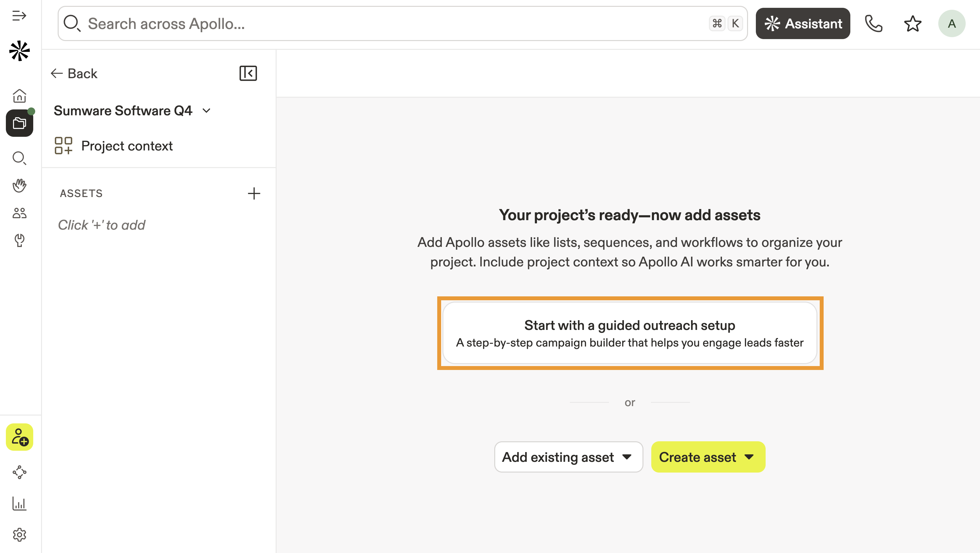Start the guided outreach setup
This screenshot has height=553, width=980.
click(630, 333)
